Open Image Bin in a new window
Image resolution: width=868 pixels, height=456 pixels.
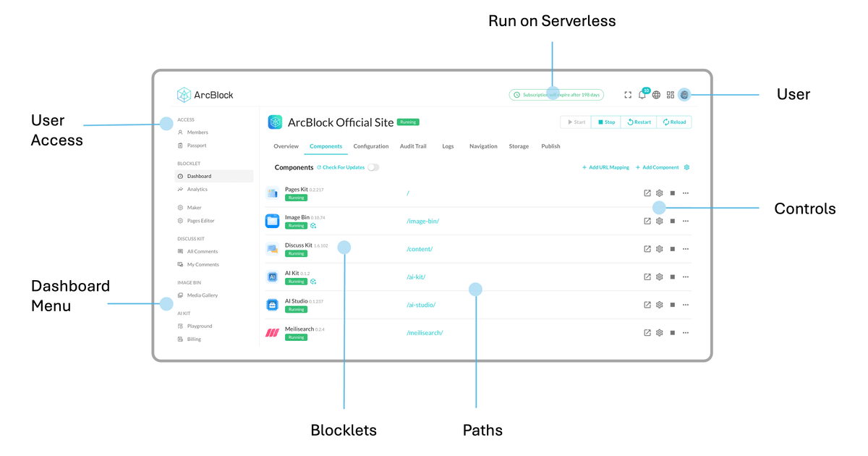pyautogui.click(x=647, y=221)
